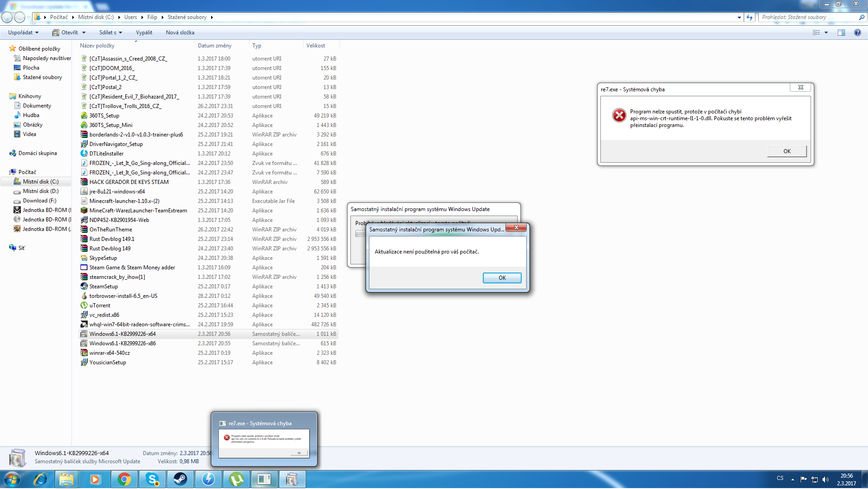Show hidden tray icons arrow
Screen dimensions: 868x489
coord(793,480)
